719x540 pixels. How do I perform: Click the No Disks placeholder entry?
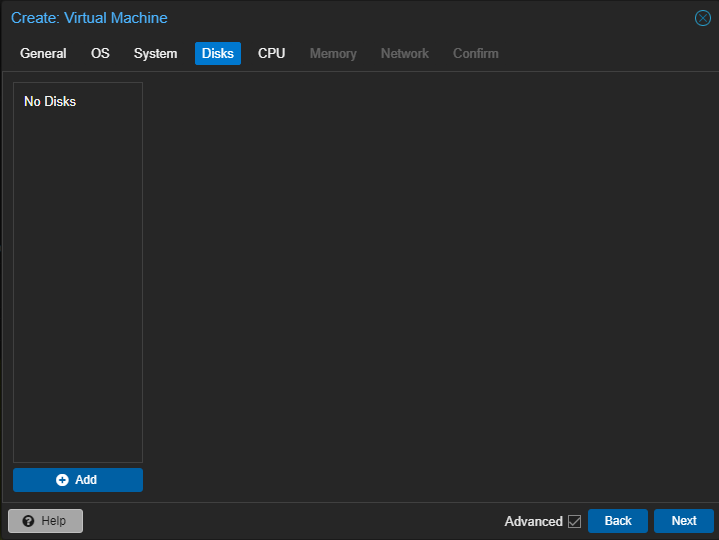point(50,102)
